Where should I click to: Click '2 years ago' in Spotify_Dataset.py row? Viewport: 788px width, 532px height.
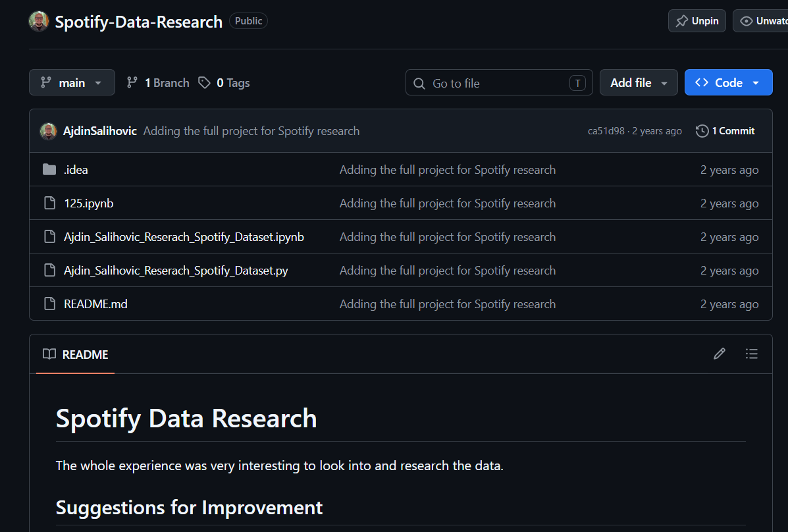(x=729, y=271)
